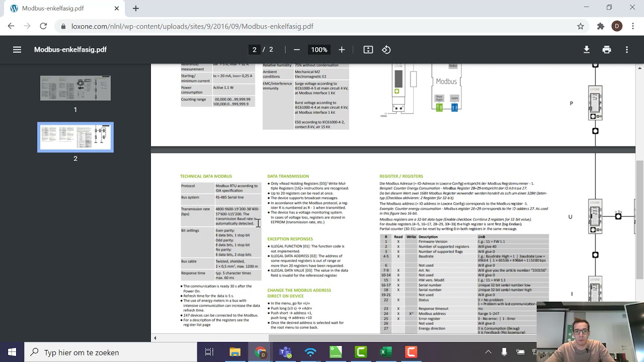Click the 'DATA TRANSMISSION' heading
This screenshot has width=644, height=362.
pyautogui.click(x=288, y=176)
